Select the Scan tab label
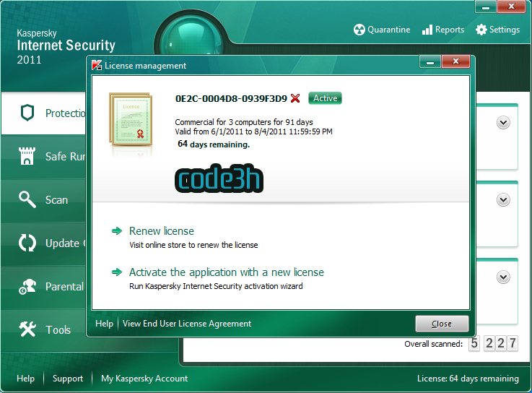The image size is (532, 393). tap(56, 200)
